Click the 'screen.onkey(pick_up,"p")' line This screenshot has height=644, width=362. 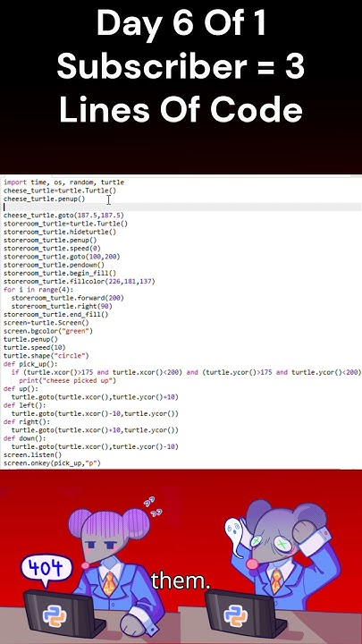pyautogui.click(x=52, y=463)
